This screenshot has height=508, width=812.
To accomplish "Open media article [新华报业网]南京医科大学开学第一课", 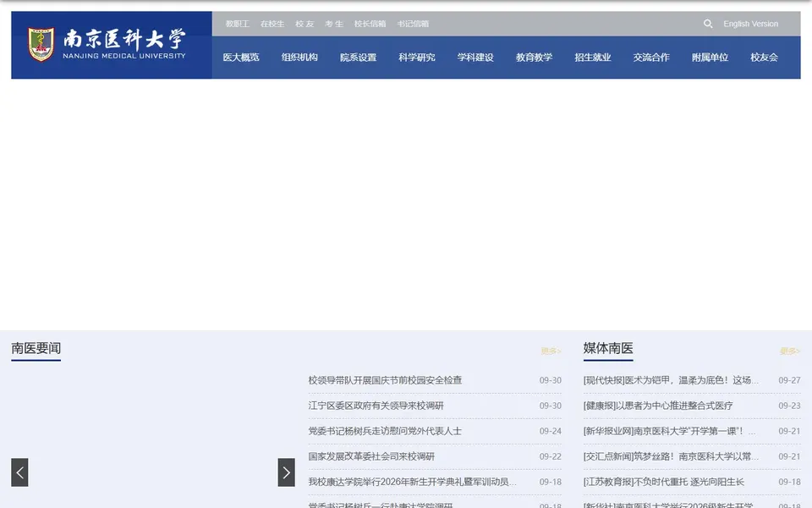I will (x=669, y=431).
